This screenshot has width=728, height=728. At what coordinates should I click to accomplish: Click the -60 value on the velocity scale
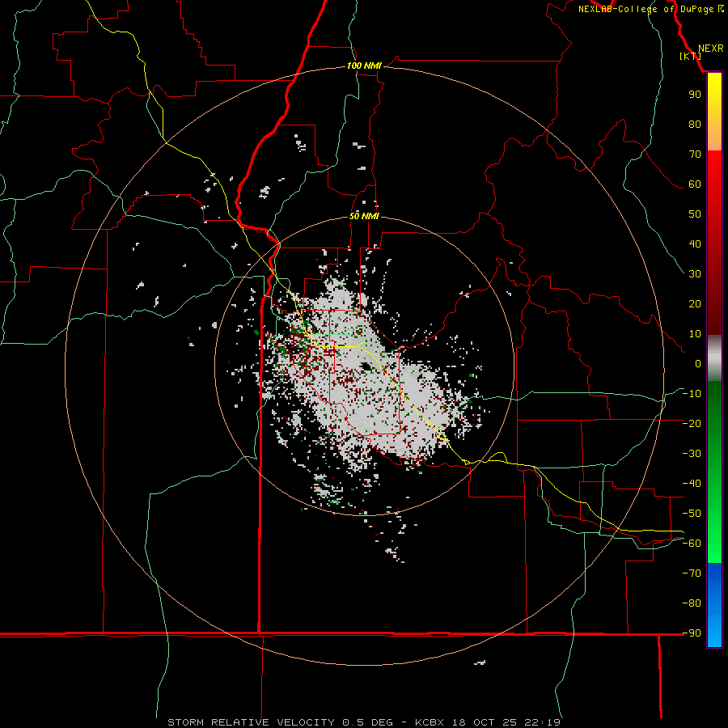click(x=692, y=544)
